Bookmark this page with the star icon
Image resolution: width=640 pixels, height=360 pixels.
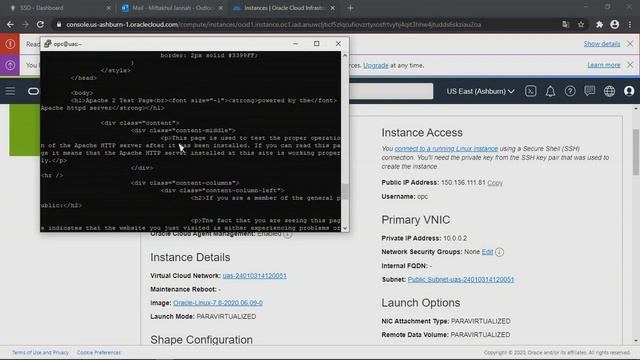pyautogui.click(x=581, y=24)
